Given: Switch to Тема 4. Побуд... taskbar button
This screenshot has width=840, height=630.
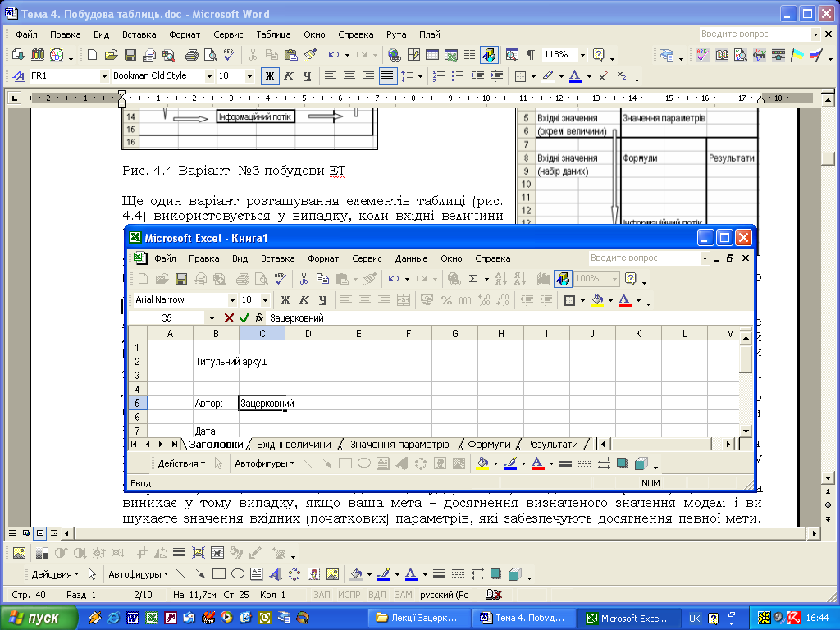Looking at the screenshot, I should (x=524, y=619).
